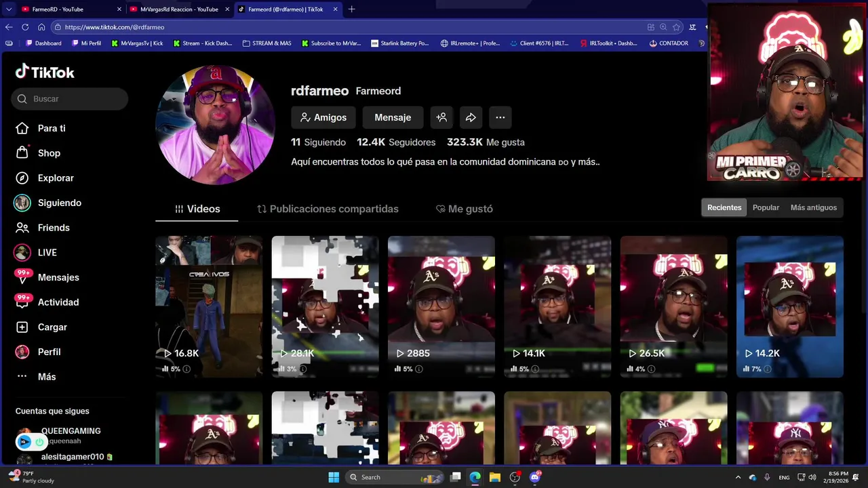The height and width of the screenshot is (488, 868).
Task: Click the info icon beside 4% stat
Action: click(651, 369)
